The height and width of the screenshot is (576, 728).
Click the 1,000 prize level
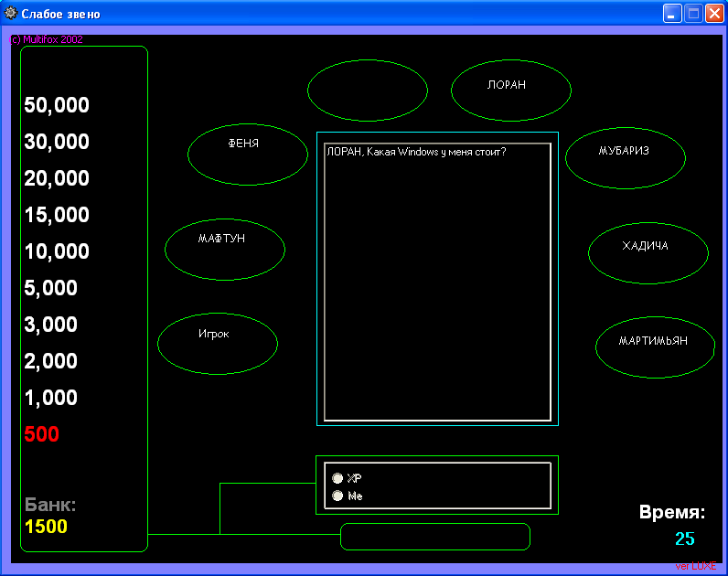[50, 398]
